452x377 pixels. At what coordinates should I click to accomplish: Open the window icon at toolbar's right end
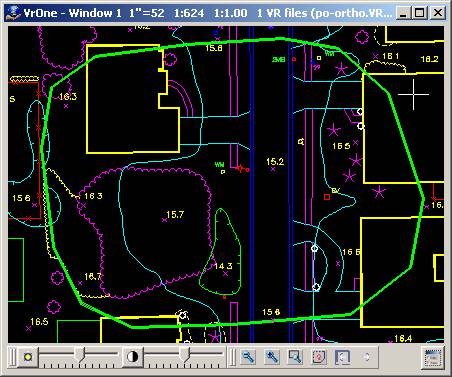pos(433,358)
